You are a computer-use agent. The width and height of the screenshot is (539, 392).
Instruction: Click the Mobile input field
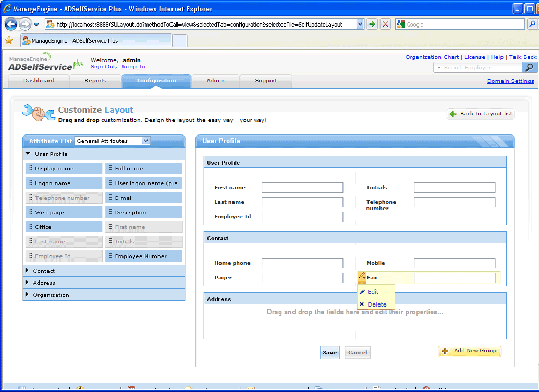click(455, 263)
